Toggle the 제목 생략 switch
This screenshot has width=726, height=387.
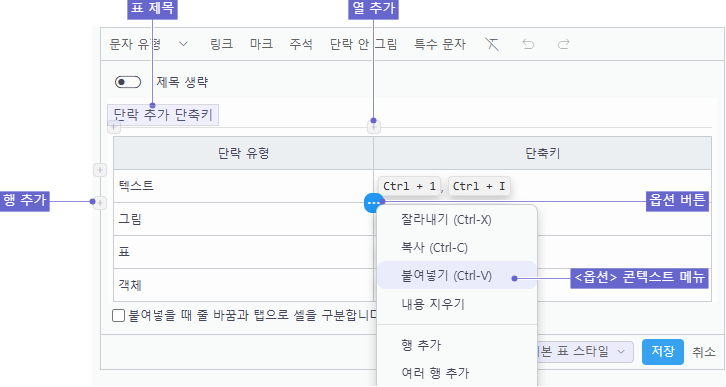pos(128,82)
